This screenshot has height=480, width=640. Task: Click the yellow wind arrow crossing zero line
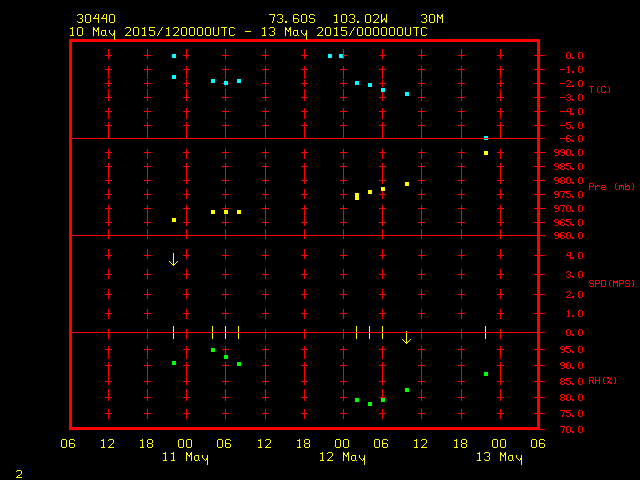[x=406, y=338]
